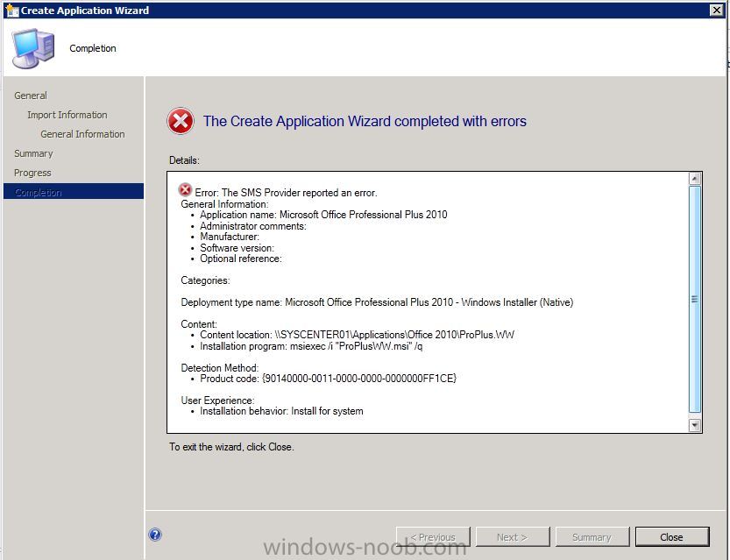
Task: Click 'Error: The SMS Provider reported an error'
Action: tap(286, 193)
